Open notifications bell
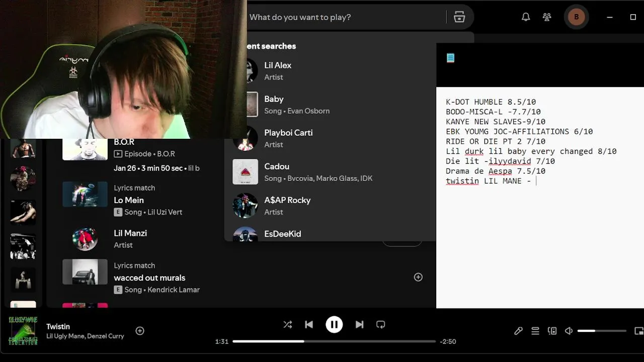This screenshot has height=362, width=644. pos(526,17)
